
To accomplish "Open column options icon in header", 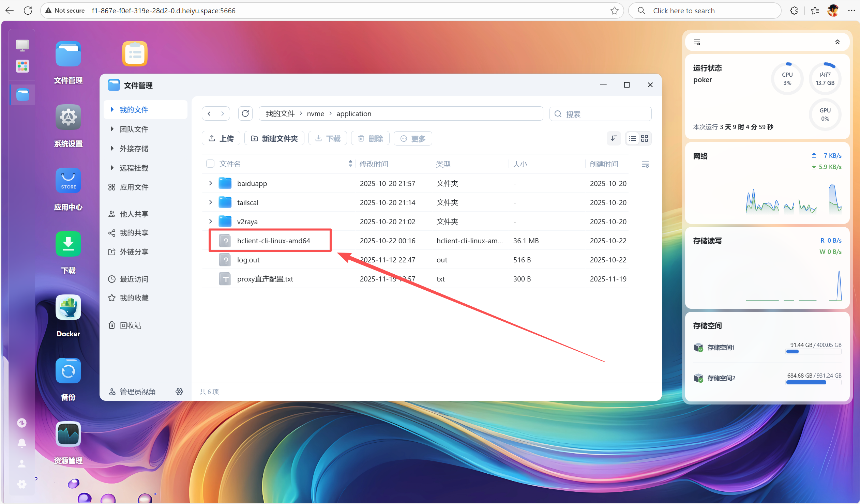I will pos(645,165).
